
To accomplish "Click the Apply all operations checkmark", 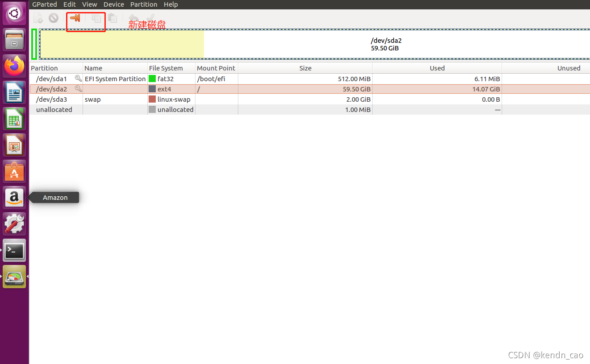I will point(150,18).
